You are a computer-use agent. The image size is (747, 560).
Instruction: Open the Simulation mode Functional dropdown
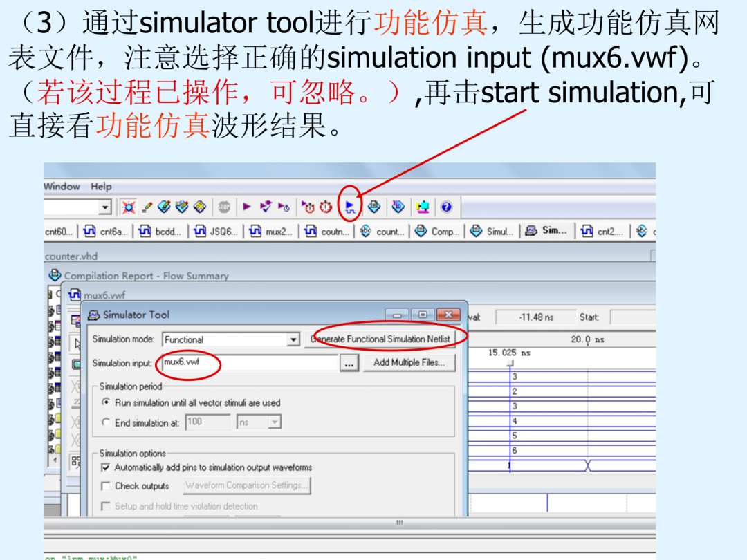[x=293, y=339]
